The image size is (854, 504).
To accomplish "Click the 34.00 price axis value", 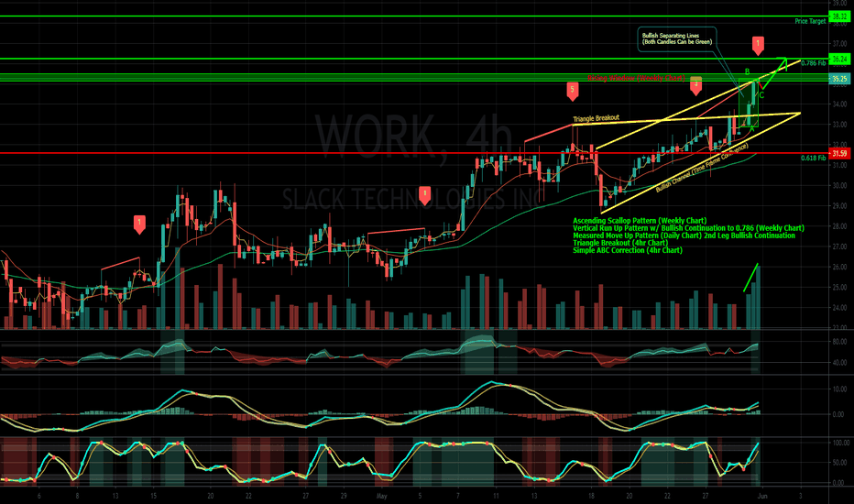I will point(839,104).
